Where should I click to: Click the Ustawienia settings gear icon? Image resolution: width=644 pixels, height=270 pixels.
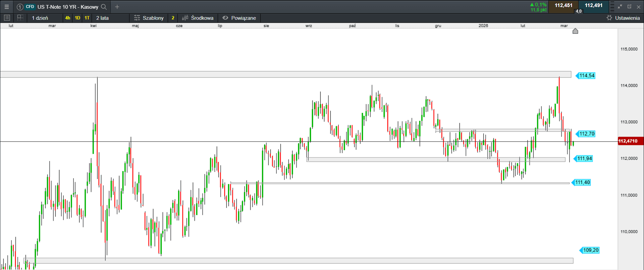pyautogui.click(x=609, y=18)
